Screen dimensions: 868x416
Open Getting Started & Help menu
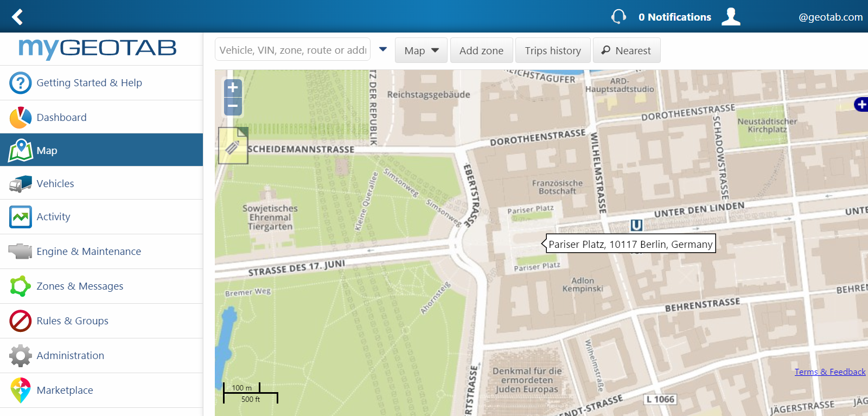(101, 83)
